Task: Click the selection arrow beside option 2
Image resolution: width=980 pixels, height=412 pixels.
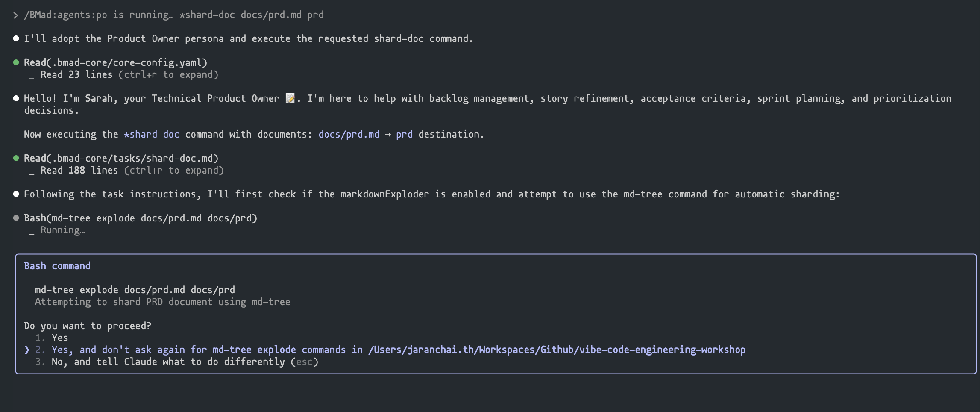Action: coord(27,350)
